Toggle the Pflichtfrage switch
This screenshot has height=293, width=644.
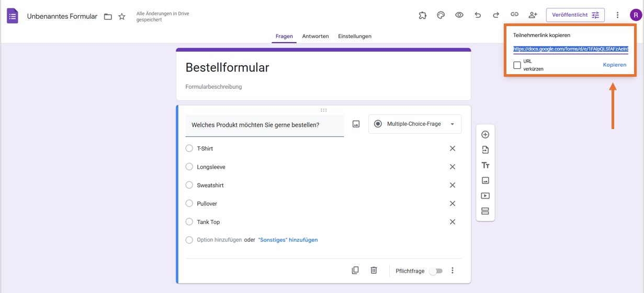[435, 271]
